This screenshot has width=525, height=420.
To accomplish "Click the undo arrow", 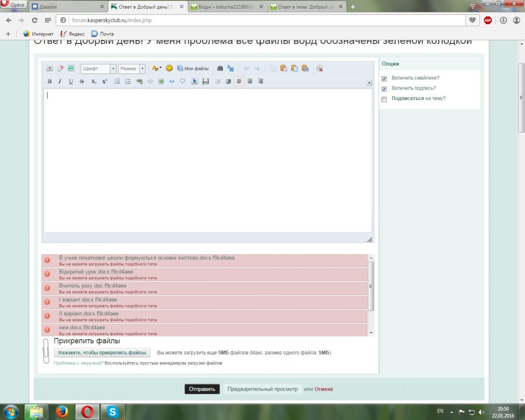I will pos(246,68).
